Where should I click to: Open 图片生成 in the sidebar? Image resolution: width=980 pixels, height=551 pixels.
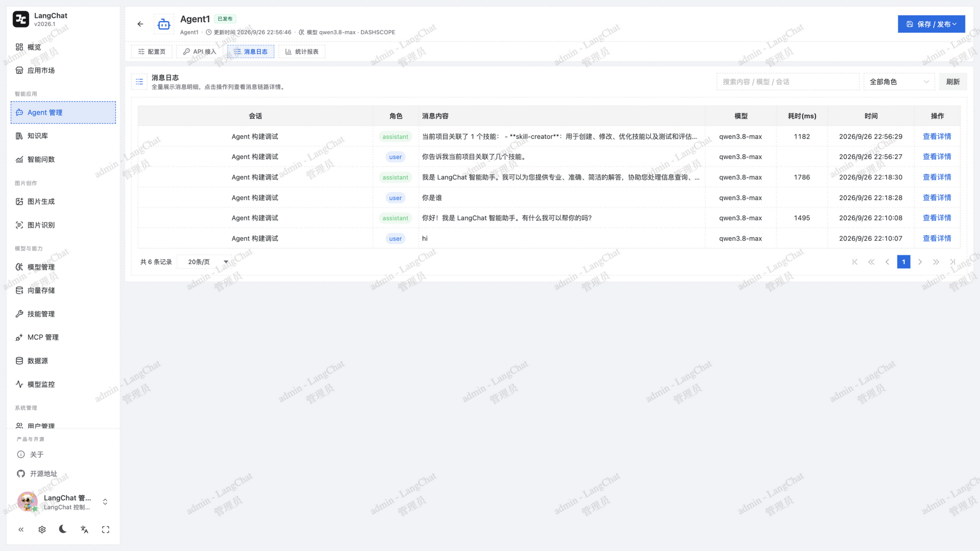pos(63,202)
